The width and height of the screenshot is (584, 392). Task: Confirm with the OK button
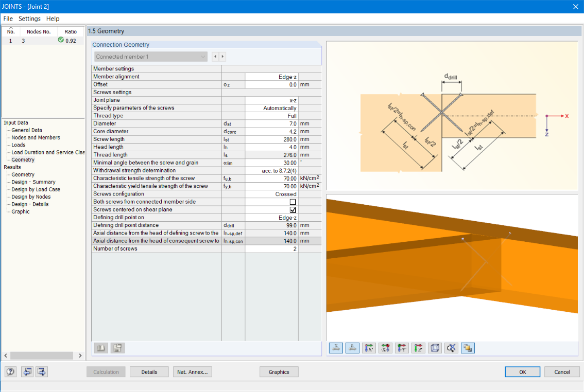tap(523, 372)
